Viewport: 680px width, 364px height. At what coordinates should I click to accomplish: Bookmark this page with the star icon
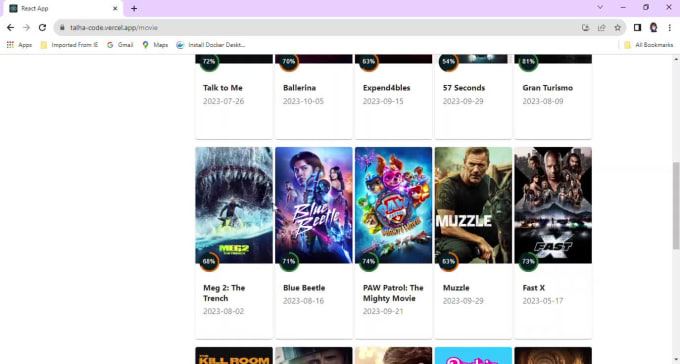pyautogui.click(x=618, y=28)
